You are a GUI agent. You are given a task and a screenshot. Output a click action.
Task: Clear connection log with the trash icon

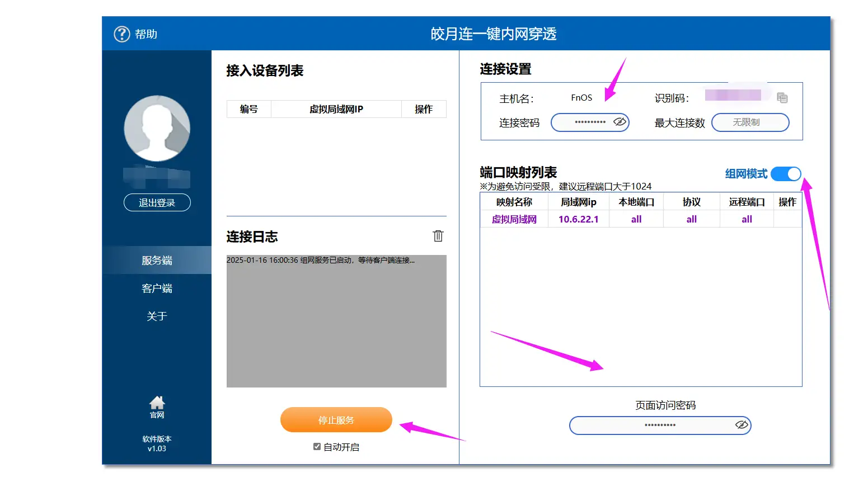click(x=438, y=237)
